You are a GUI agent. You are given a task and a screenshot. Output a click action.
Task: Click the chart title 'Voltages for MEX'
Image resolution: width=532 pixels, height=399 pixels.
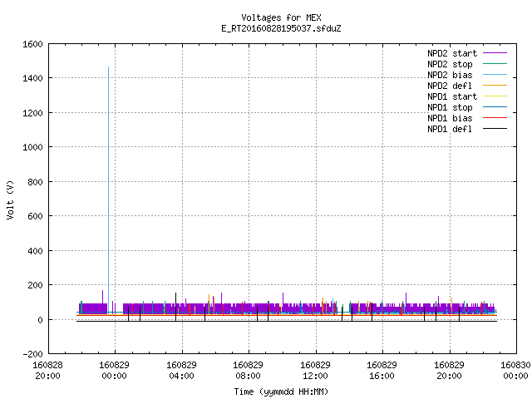point(281,17)
